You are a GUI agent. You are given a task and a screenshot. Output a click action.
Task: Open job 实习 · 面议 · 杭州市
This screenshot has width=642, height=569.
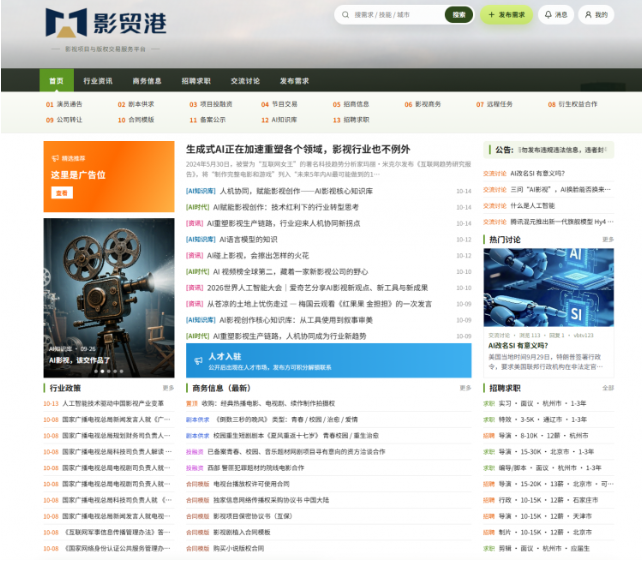tap(542, 403)
